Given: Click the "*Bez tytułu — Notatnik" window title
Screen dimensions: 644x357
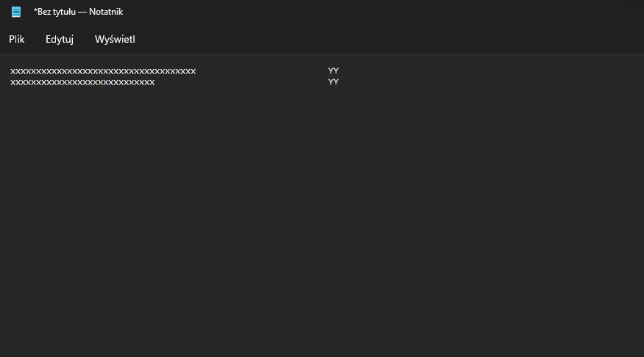Looking at the screenshot, I should coord(78,12).
